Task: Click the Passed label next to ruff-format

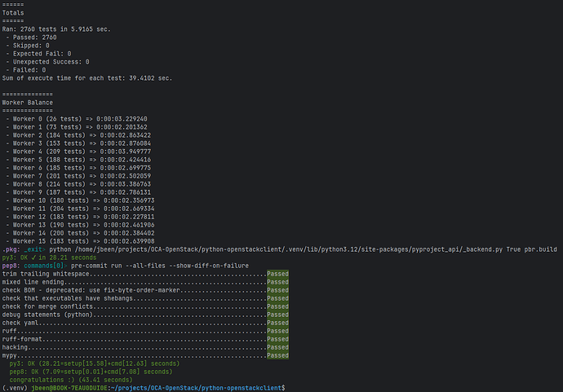Action: (277, 340)
